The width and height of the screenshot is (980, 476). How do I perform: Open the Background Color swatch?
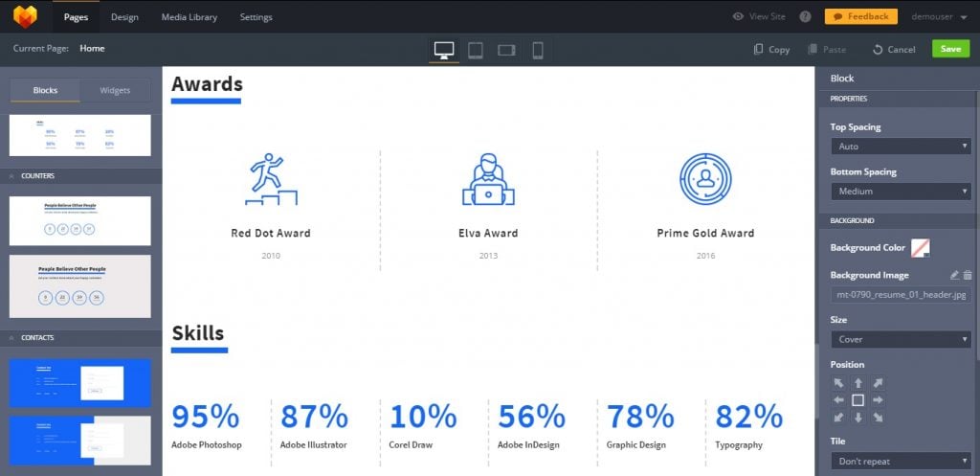[x=921, y=248]
